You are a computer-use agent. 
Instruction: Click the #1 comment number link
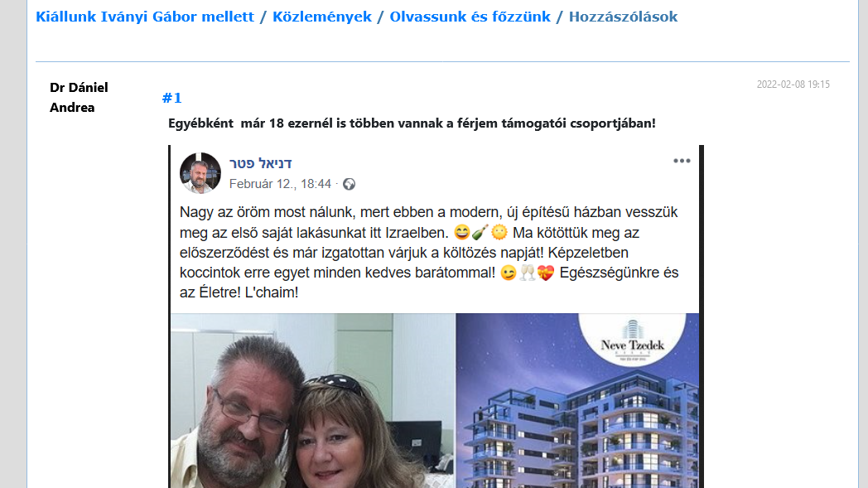tap(171, 98)
